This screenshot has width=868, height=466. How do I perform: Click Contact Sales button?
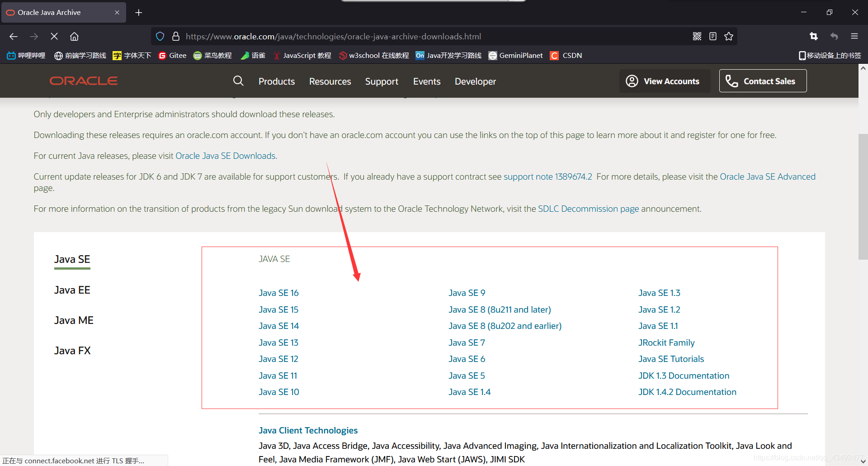pyautogui.click(x=763, y=81)
